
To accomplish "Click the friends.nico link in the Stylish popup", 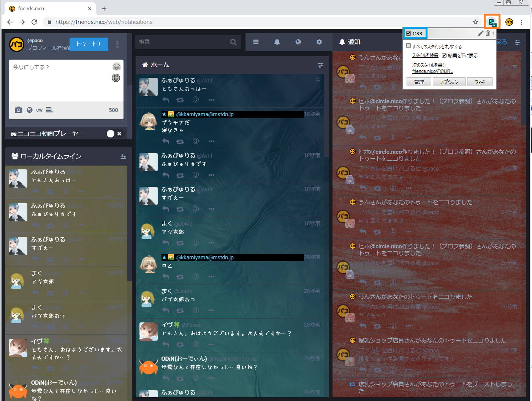I will click(x=424, y=71).
